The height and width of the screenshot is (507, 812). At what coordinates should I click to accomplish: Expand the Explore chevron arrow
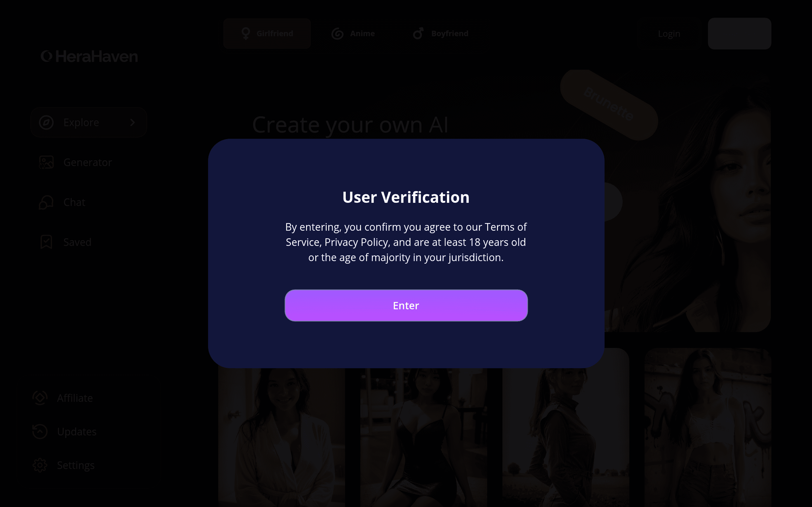click(x=133, y=122)
